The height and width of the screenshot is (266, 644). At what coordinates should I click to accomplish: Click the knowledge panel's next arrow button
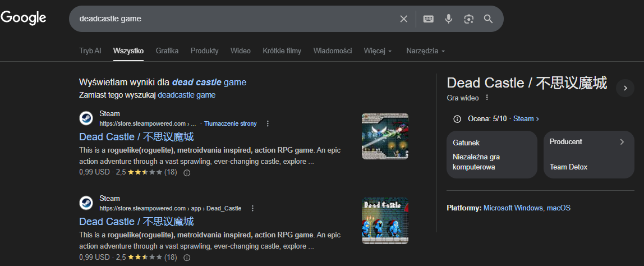tap(625, 88)
